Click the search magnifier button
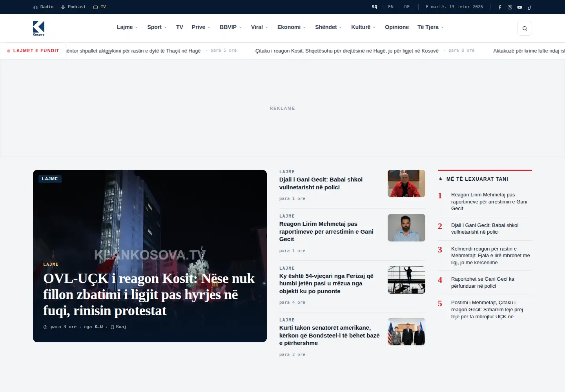 click(525, 28)
